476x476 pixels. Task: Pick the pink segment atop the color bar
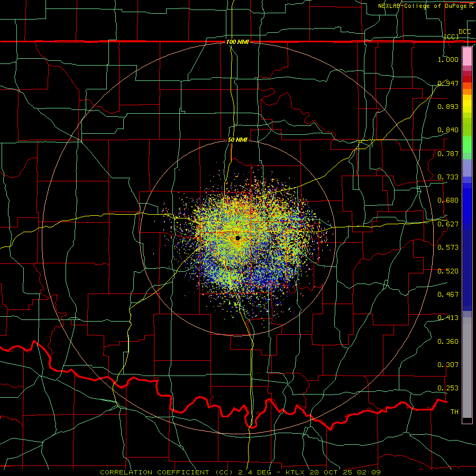467,57
